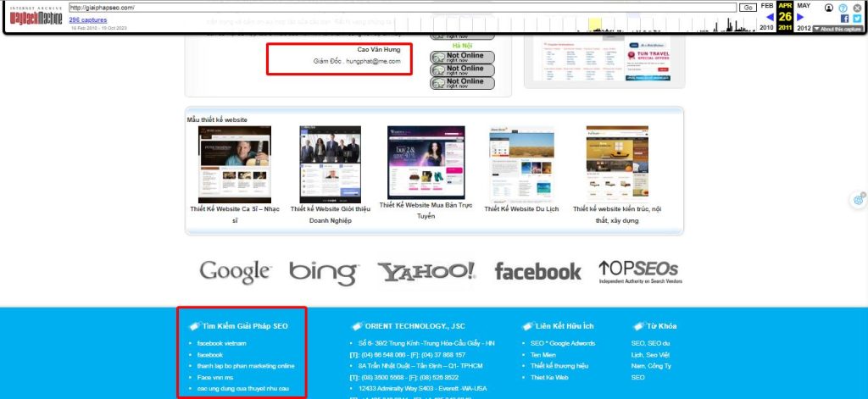Image resolution: width=868 pixels, height=399 pixels.
Task: Click link Thiết Kế Website Mua Bán Trực Tuyến
Action: coord(426,210)
